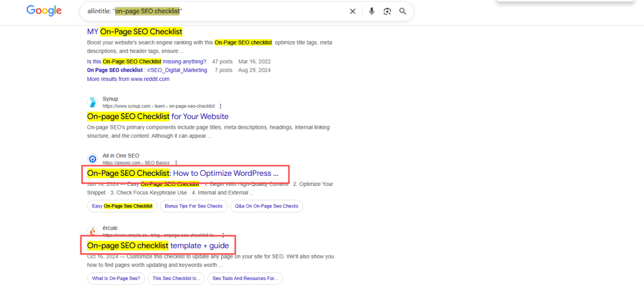Click the Synup URL breadcrumb text
644x289 pixels.
click(159, 106)
